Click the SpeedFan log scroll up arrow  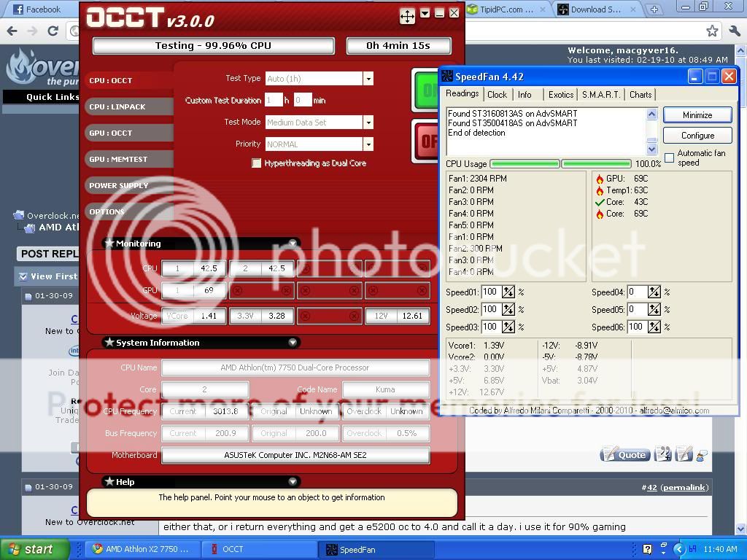(x=651, y=114)
